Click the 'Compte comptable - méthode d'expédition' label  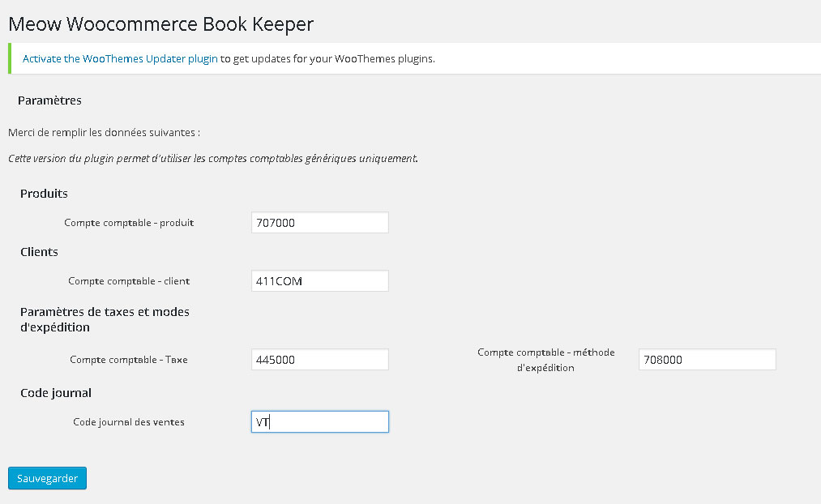tap(545, 360)
